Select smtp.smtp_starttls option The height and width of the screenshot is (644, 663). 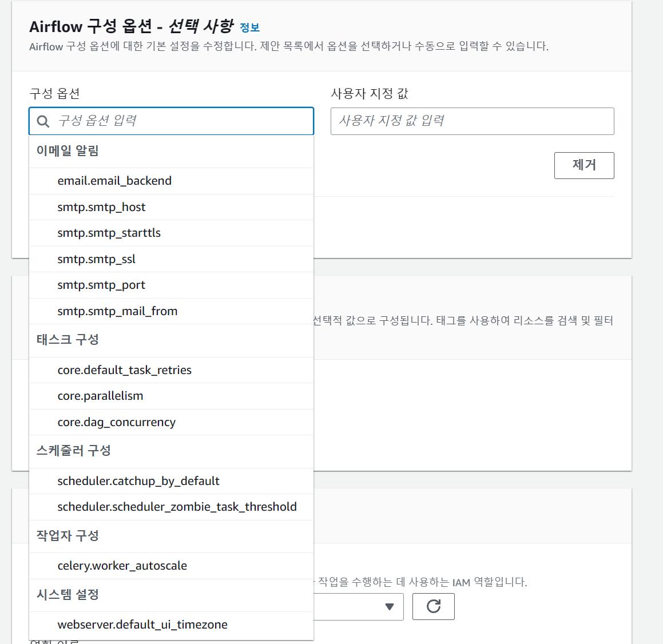[109, 233]
